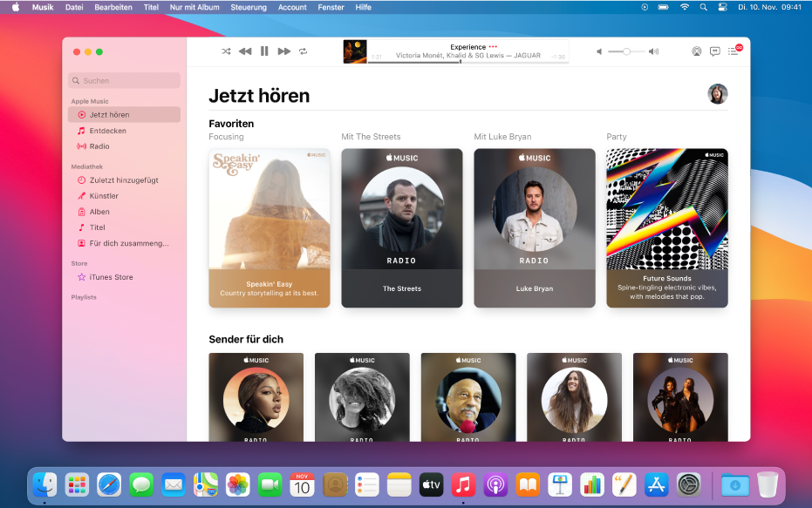Image resolution: width=812 pixels, height=508 pixels.
Task: Click the Suchen search field
Action: click(124, 79)
